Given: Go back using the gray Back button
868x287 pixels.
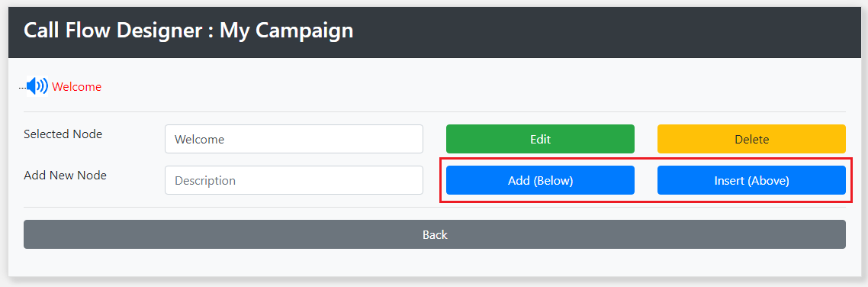Looking at the screenshot, I should pyautogui.click(x=435, y=234).
